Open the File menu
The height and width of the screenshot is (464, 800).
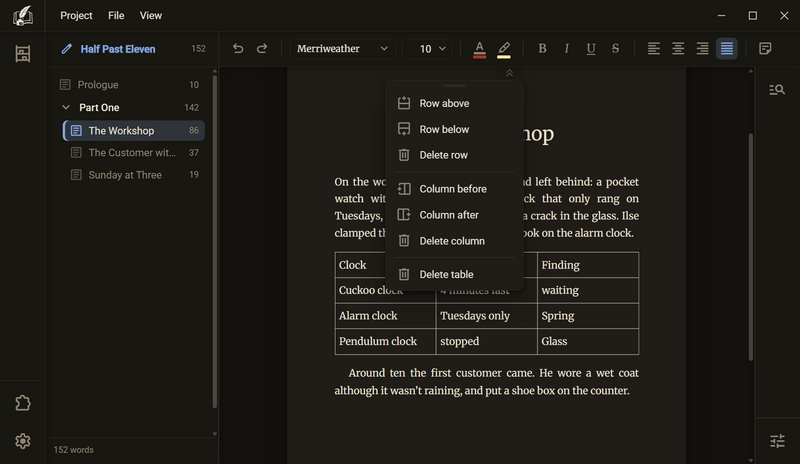[116, 15]
